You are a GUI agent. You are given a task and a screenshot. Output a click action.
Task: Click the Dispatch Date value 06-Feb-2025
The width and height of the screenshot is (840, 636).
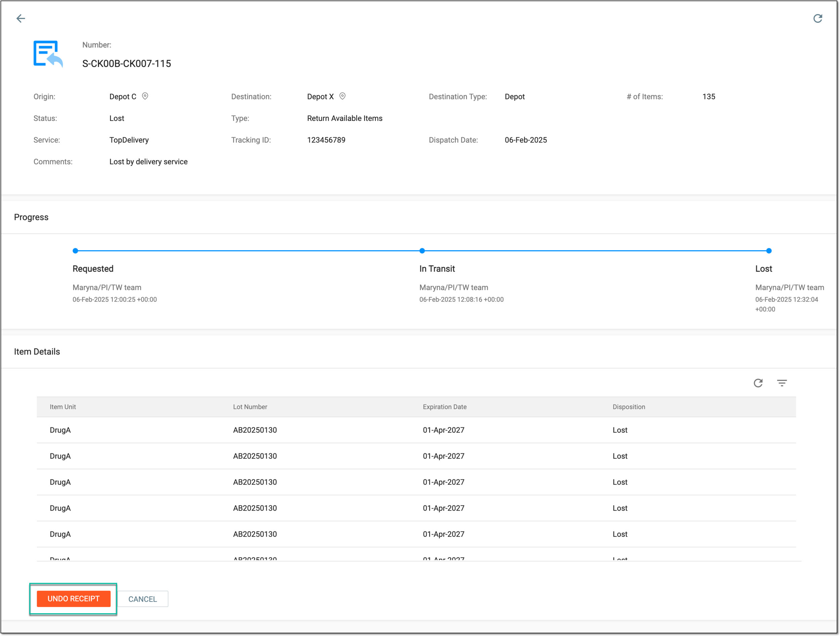tap(526, 140)
